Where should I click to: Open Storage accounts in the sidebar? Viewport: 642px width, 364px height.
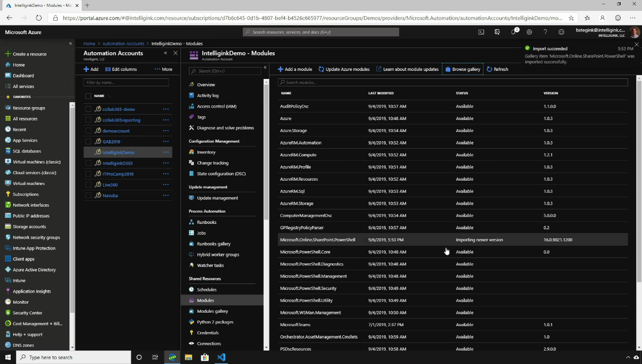pyautogui.click(x=29, y=227)
